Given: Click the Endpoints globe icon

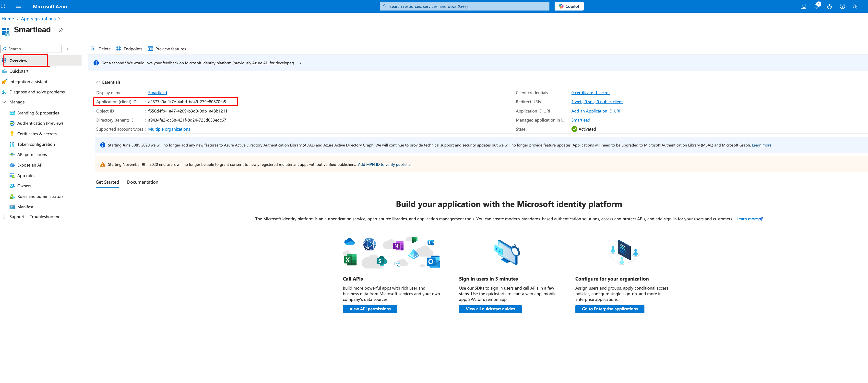Looking at the screenshot, I should [x=119, y=49].
